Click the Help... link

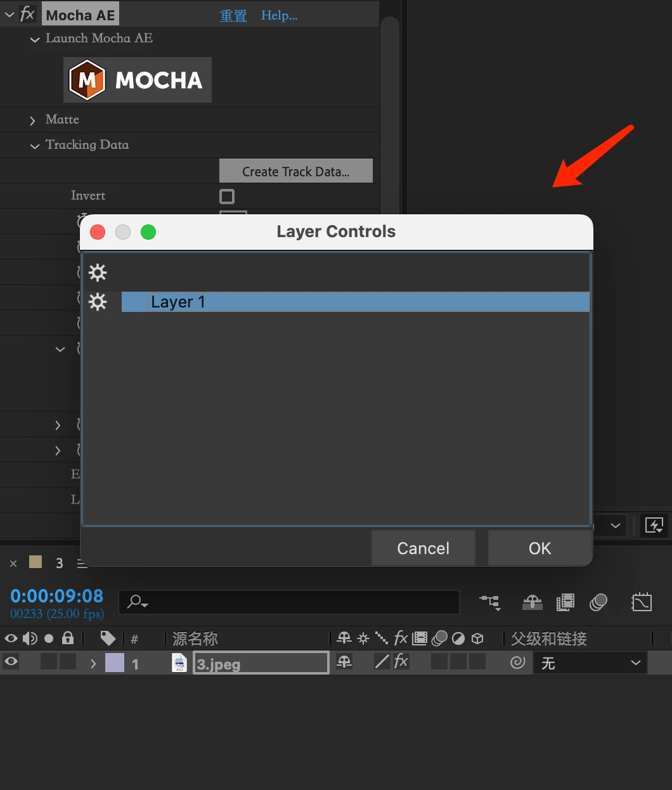point(280,15)
